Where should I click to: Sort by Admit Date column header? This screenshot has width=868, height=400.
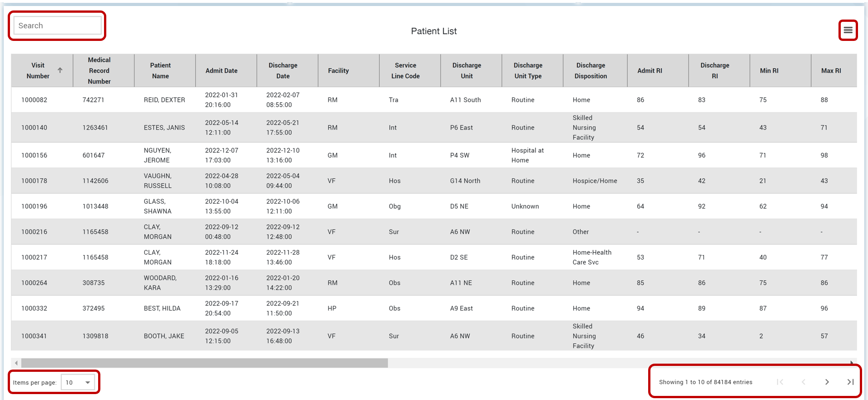point(221,70)
